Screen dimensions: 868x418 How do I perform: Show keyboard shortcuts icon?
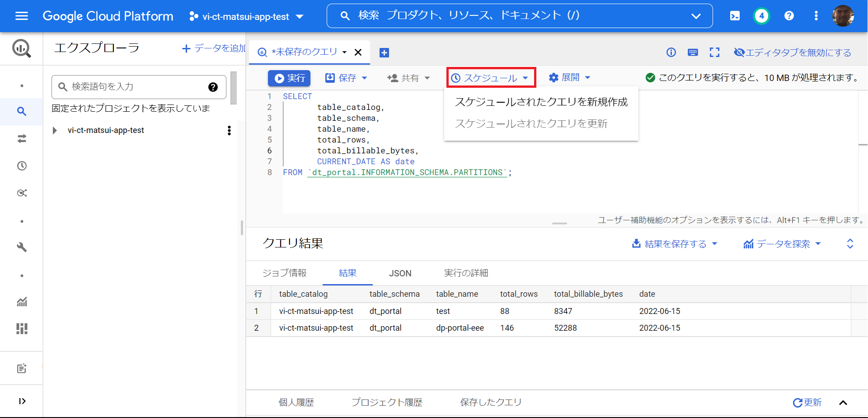click(x=693, y=52)
